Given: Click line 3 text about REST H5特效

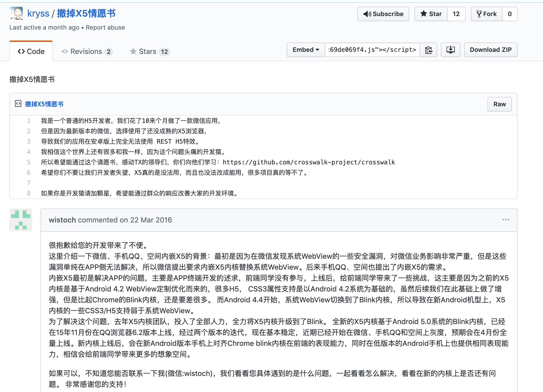Looking at the screenshot, I should pyautogui.click(x=120, y=142).
